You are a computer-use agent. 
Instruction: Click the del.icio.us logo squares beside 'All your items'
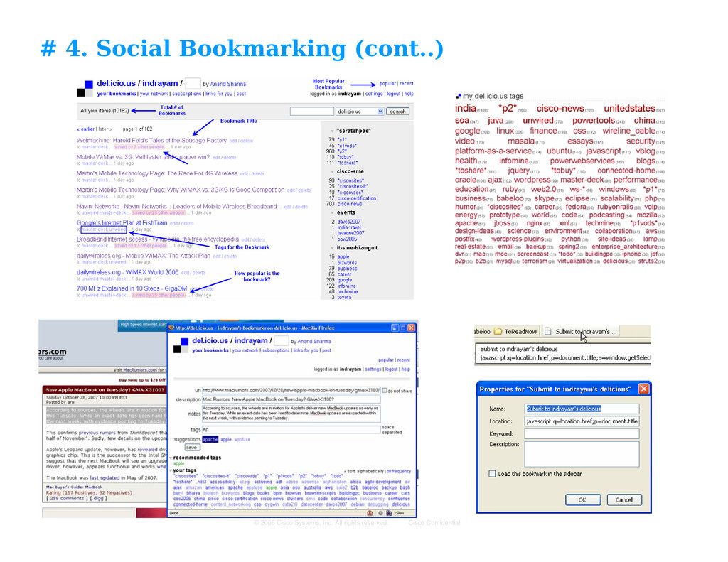[85, 88]
